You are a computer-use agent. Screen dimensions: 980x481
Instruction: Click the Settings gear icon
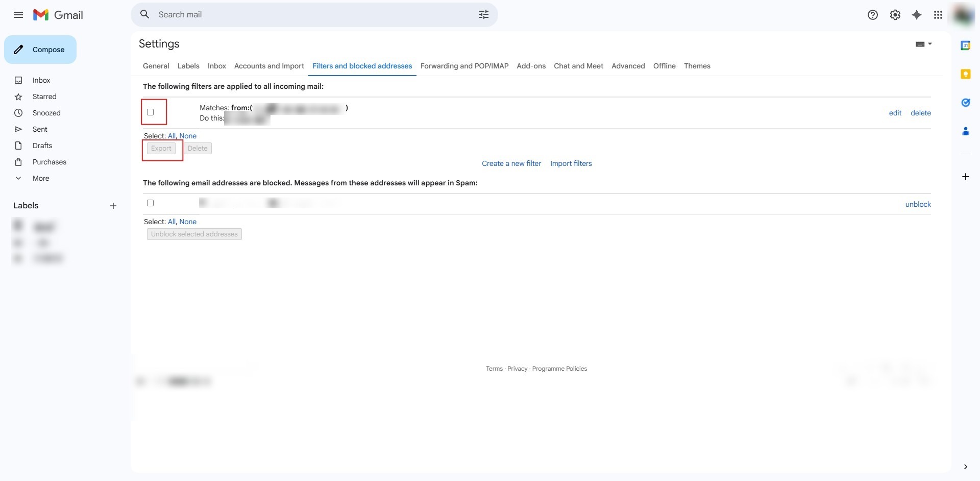pos(895,15)
